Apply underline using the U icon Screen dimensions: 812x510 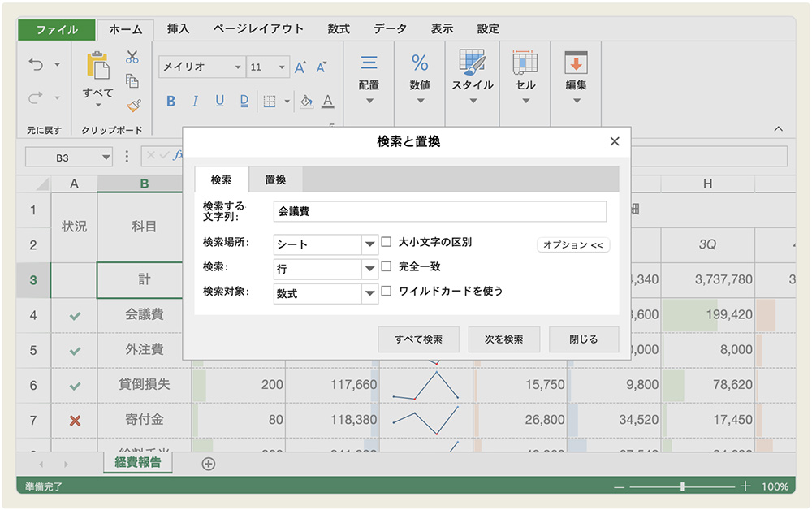coord(218,101)
